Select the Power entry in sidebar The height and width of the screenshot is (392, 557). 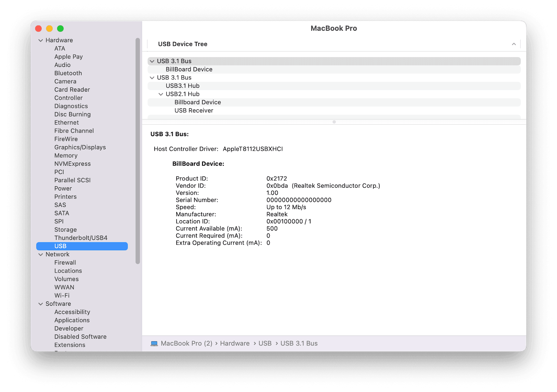[63, 188]
